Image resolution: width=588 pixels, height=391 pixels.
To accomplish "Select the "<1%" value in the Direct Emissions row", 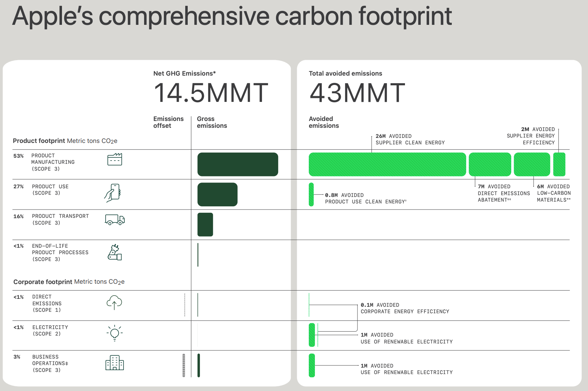I will coord(18,297).
